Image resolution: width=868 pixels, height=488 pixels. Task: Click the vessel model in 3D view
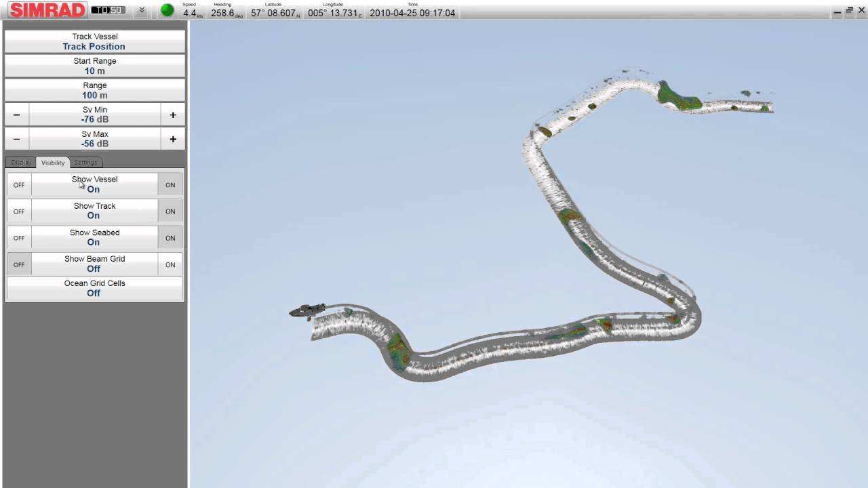(x=307, y=311)
